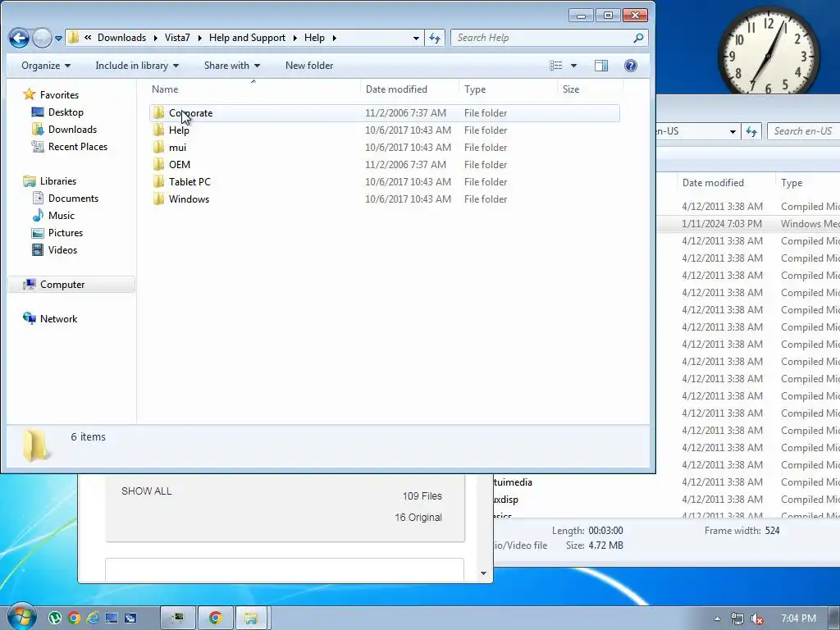Launch uTorrent from the quick launch

click(55, 619)
